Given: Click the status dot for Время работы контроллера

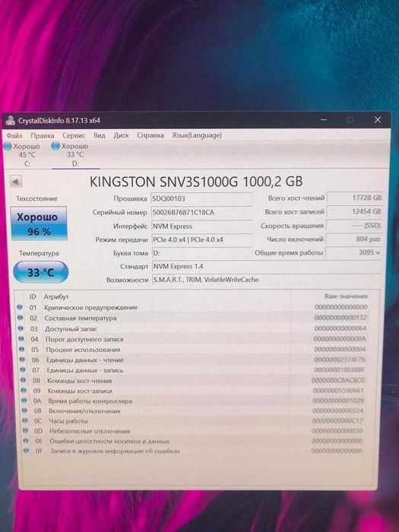Looking at the screenshot, I should (24, 401).
